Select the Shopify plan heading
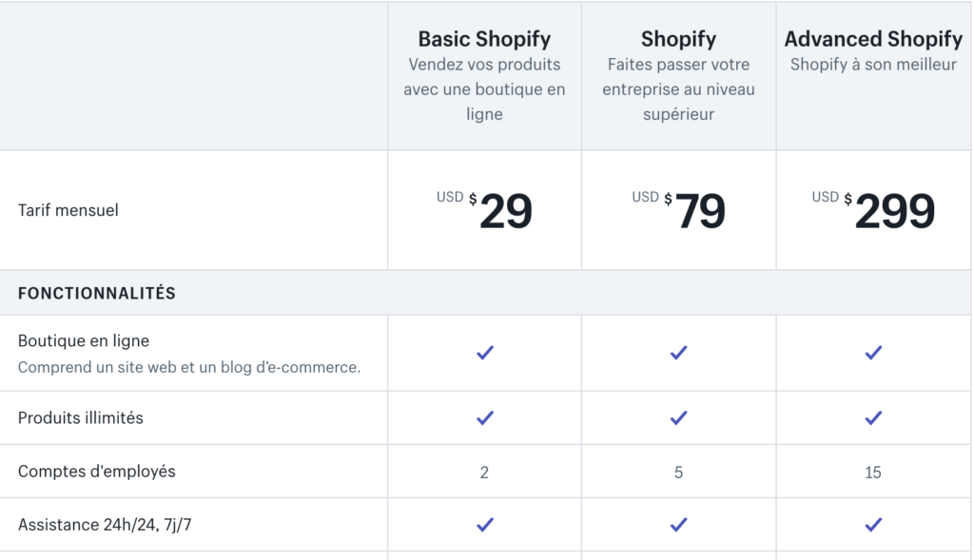 pos(678,39)
